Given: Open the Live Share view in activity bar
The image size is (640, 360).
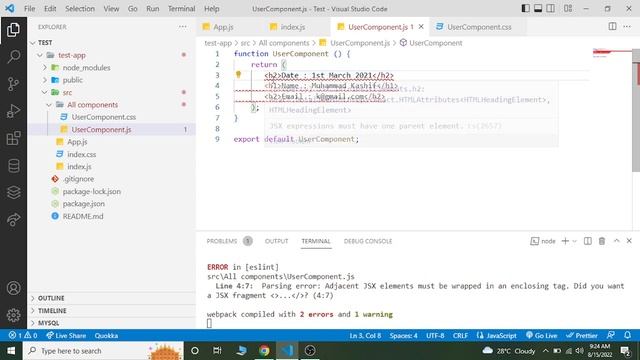Looking at the screenshot, I should (x=13, y=219).
